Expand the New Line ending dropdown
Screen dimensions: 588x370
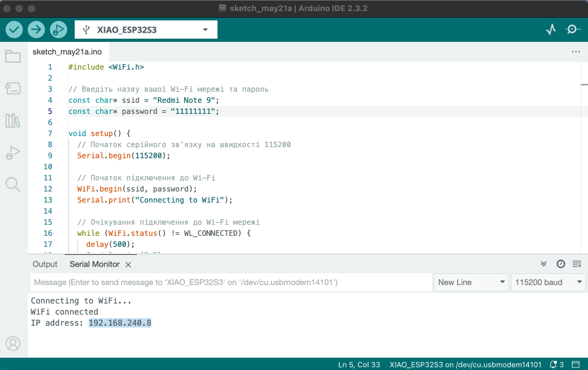[x=472, y=282]
